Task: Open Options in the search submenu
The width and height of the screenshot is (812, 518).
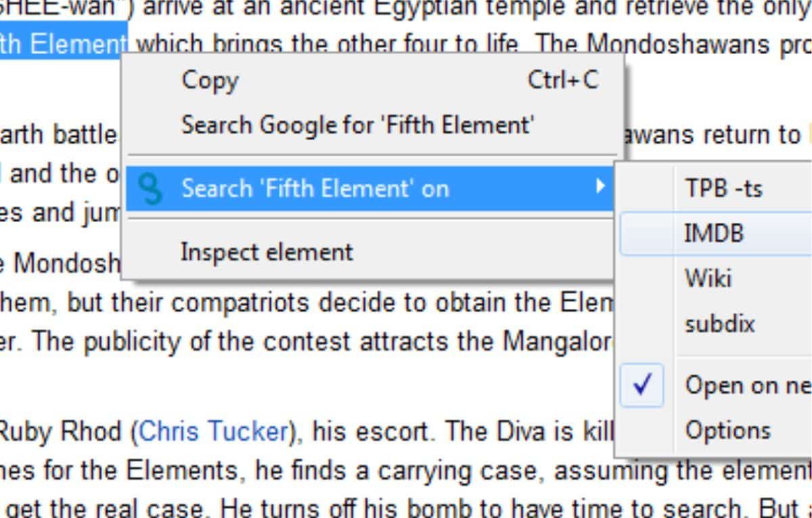Action: point(727,430)
